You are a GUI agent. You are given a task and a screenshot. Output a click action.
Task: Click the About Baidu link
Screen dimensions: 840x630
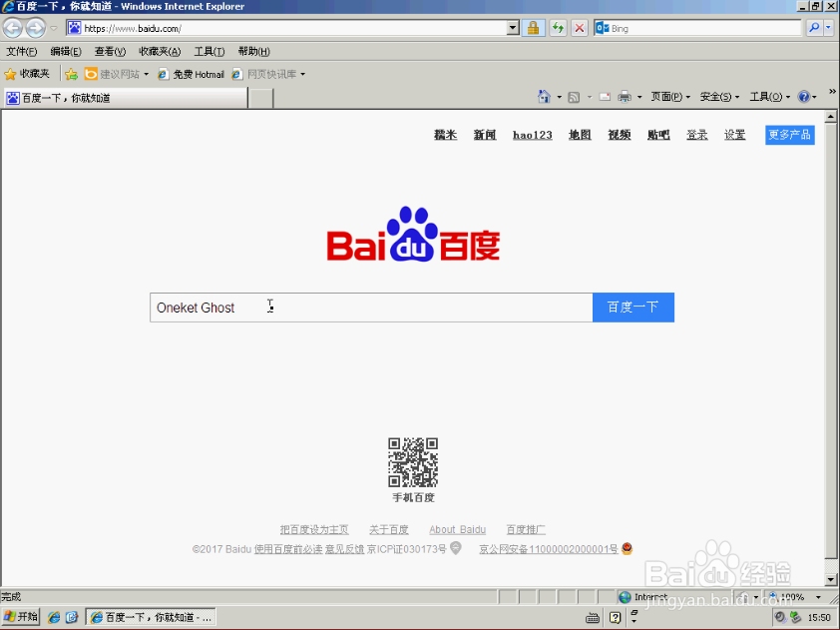[x=458, y=530]
